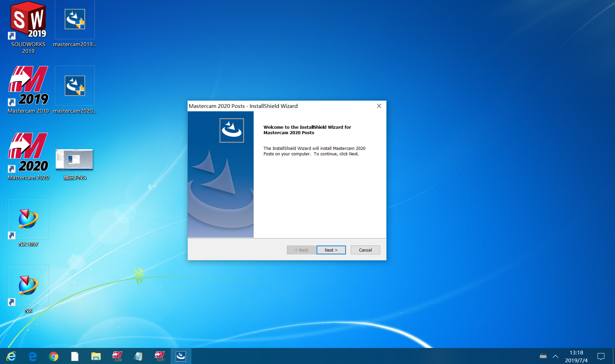This screenshot has height=364, width=615.
Task: Select the SOLIDWORKS 2019 desktop shortcut
Action: pyautogui.click(x=28, y=27)
